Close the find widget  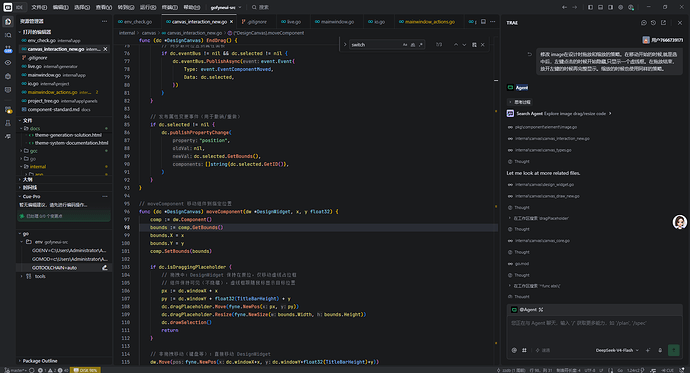(483, 44)
